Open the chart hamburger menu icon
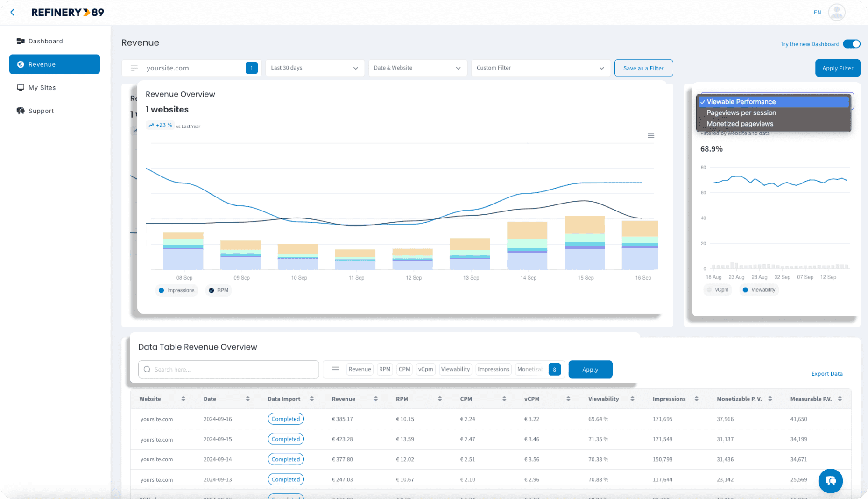The image size is (868, 499). pos(651,135)
